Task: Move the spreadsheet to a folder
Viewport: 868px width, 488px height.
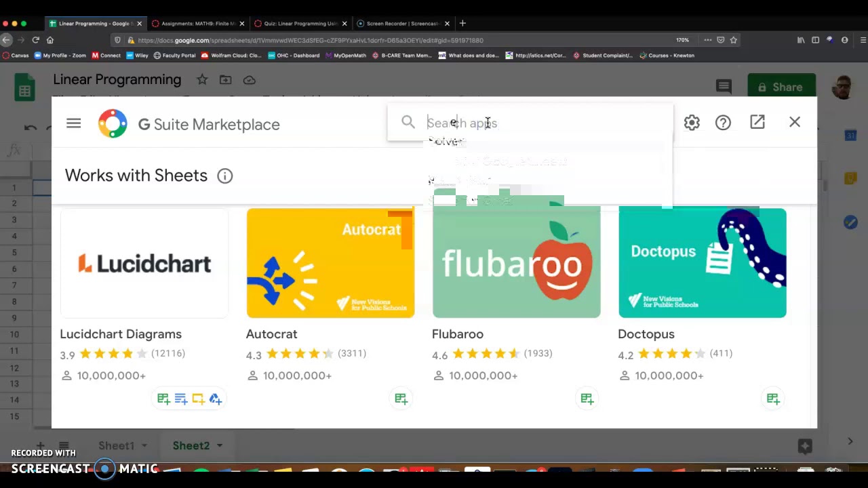Action: pyautogui.click(x=225, y=80)
